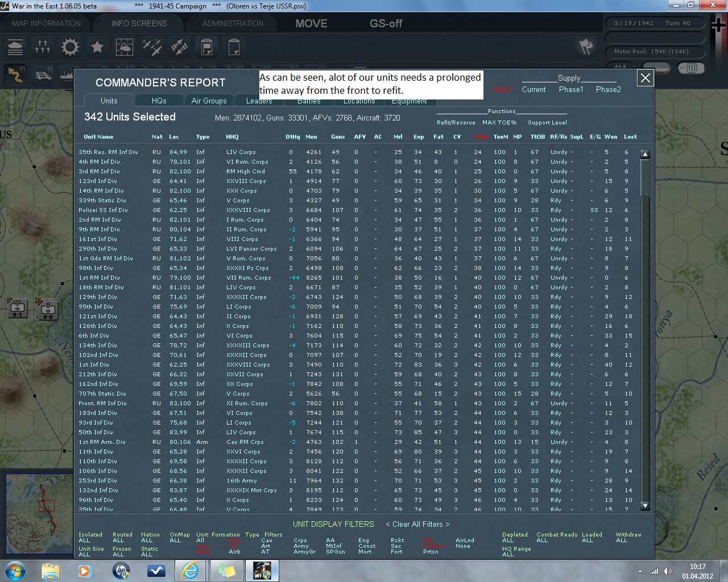
Task: Toggle the Fort filter
Action: click(x=396, y=551)
